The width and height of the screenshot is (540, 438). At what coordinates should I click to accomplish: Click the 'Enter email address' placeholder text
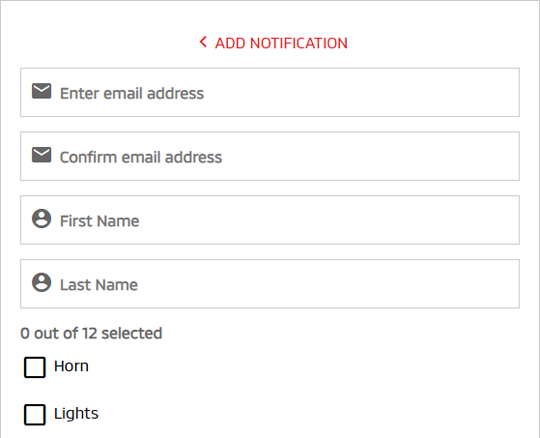tap(132, 93)
